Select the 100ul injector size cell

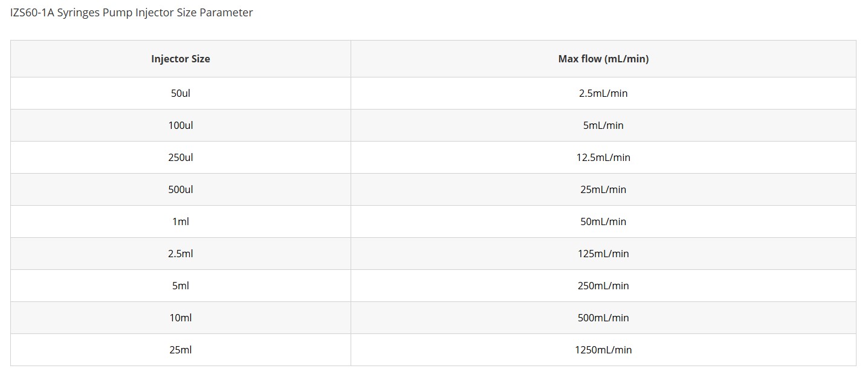(180, 125)
